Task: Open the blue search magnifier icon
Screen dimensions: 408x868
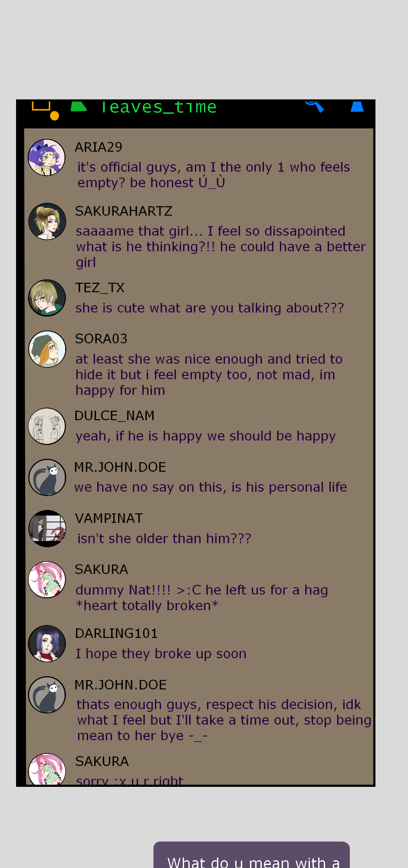Action: [x=315, y=106]
